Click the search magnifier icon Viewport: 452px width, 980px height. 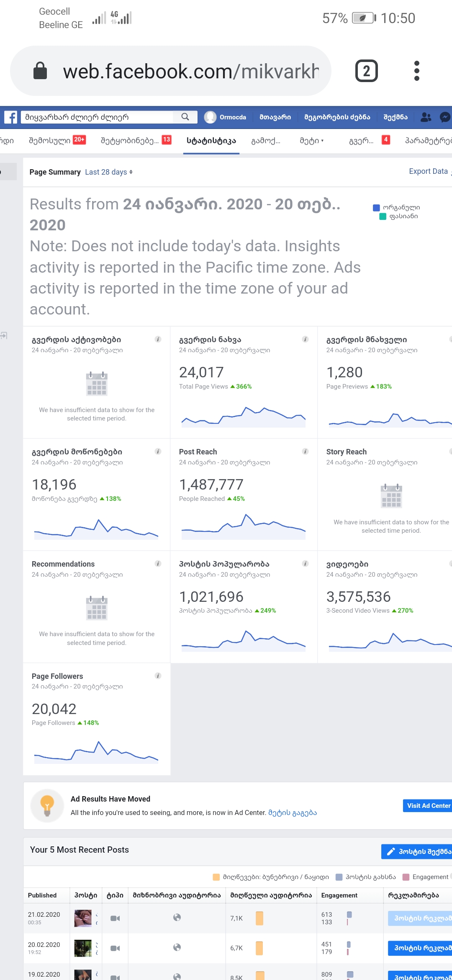pos(185,117)
